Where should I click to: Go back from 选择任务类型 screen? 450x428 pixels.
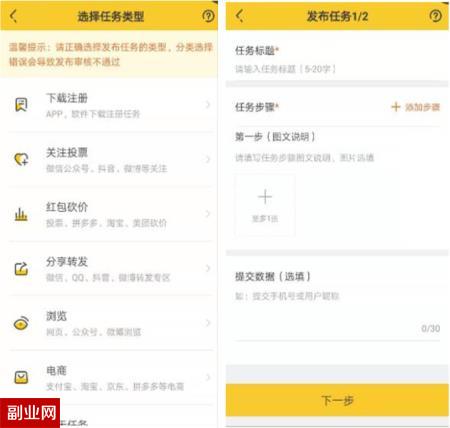click(x=13, y=16)
